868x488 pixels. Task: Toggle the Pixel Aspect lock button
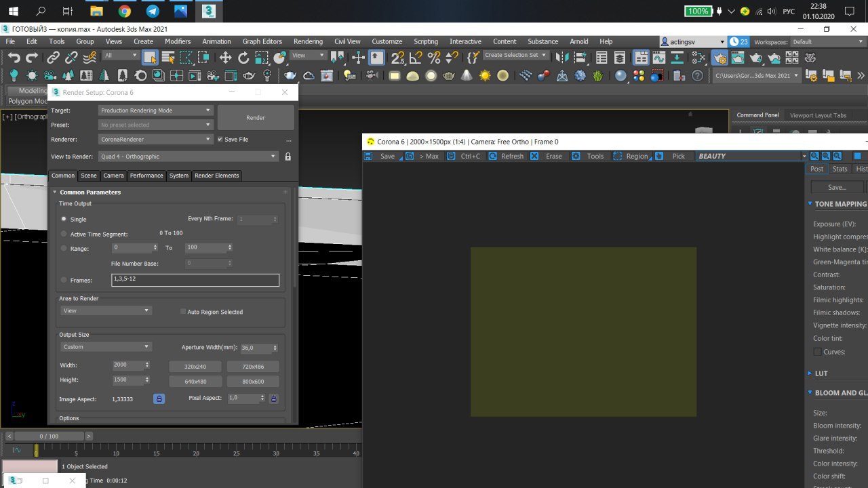273,399
